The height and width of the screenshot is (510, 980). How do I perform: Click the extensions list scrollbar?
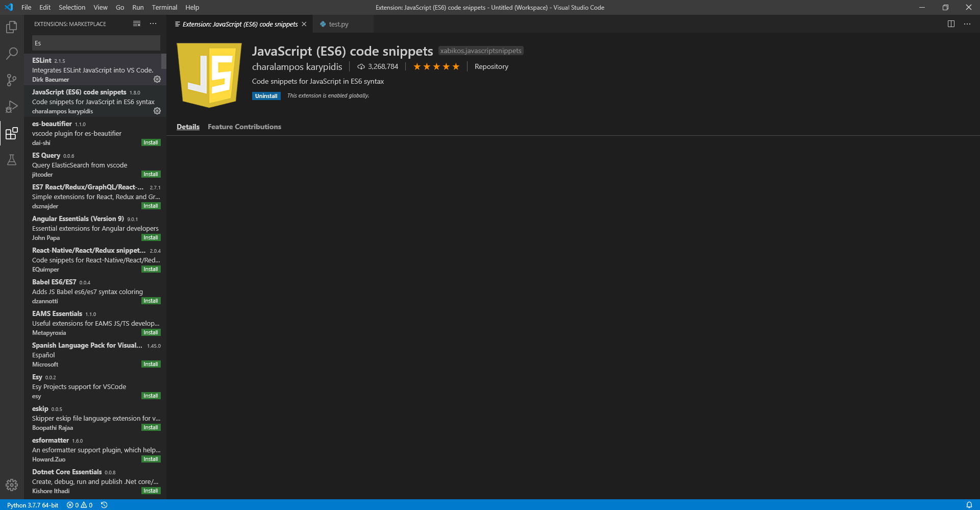tap(164, 61)
